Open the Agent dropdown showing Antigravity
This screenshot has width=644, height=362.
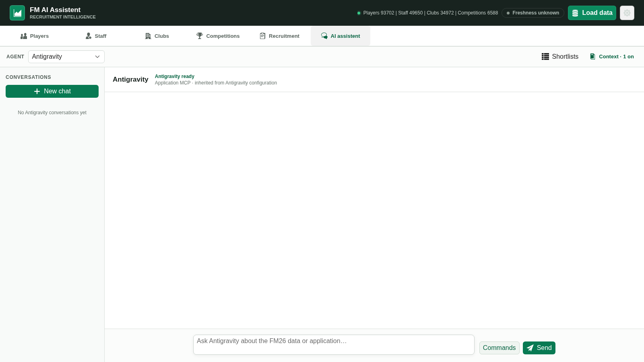coord(66,57)
